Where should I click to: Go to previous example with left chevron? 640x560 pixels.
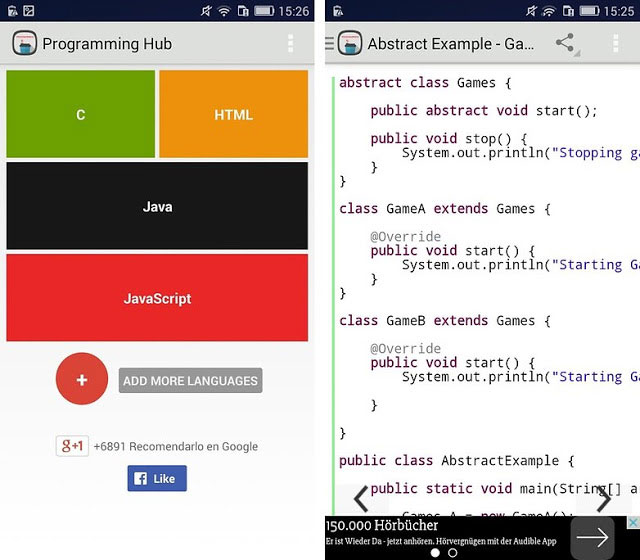362,498
